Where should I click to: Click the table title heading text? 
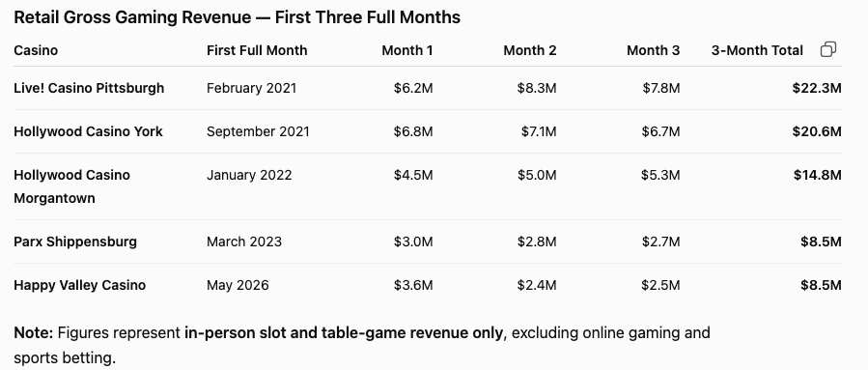237,17
